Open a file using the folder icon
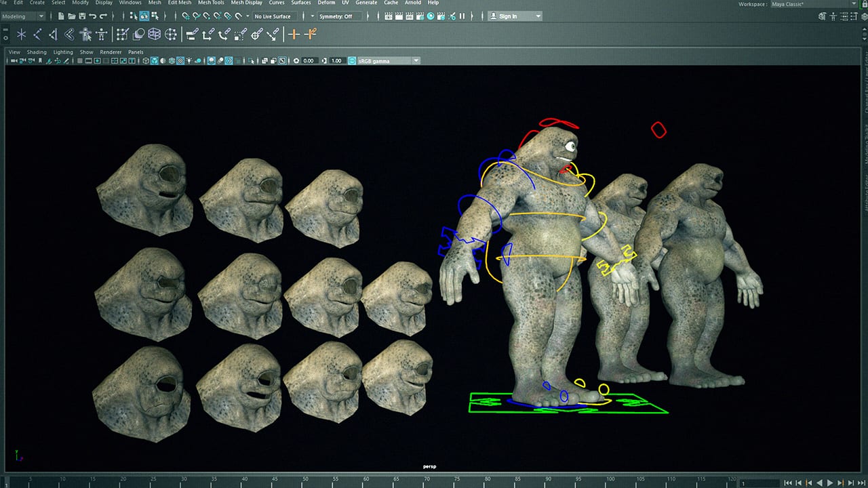This screenshot has height=488, width=868. (x=72, y=16)
